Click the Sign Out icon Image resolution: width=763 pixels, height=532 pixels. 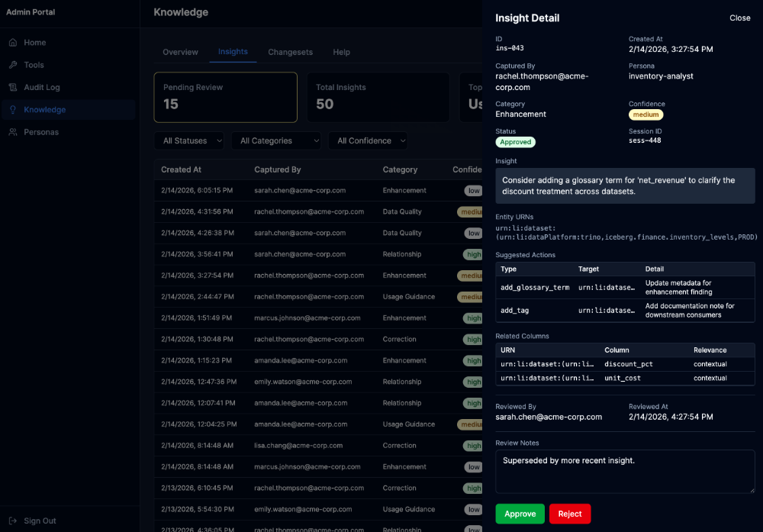pyautogui.click(x=13, y=521)
